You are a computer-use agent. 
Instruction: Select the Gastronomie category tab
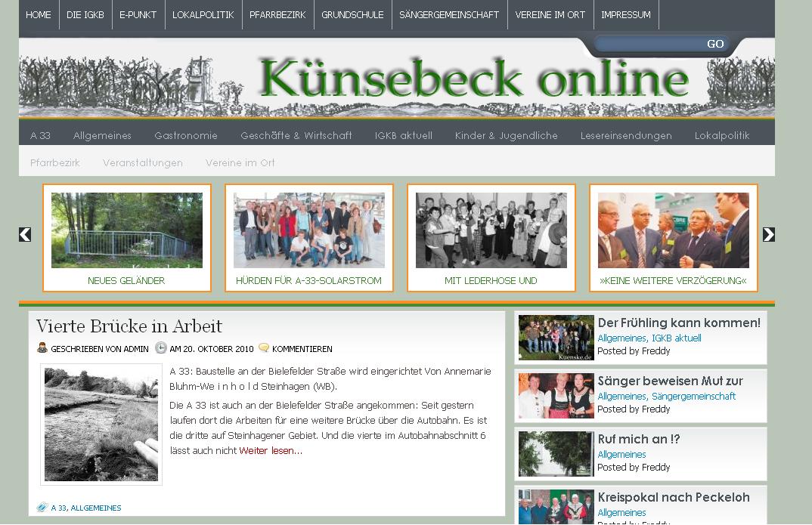[x=186, y=135]
